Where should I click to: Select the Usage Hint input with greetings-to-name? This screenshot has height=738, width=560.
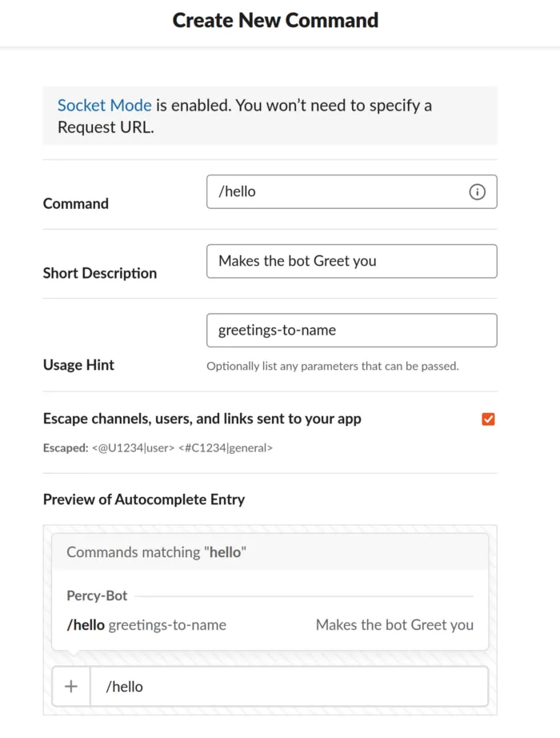pos(352,330)
